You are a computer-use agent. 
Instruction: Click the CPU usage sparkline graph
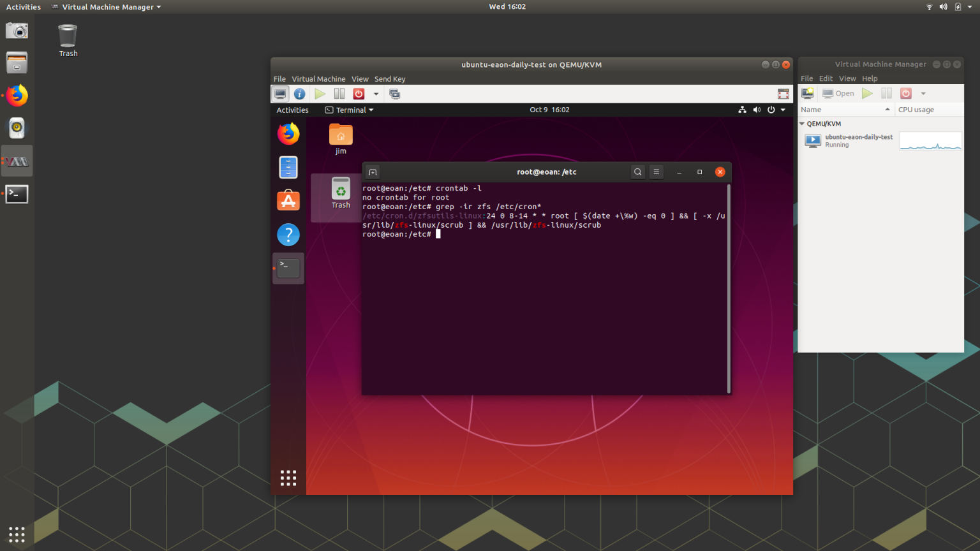(x=930, y=140)
